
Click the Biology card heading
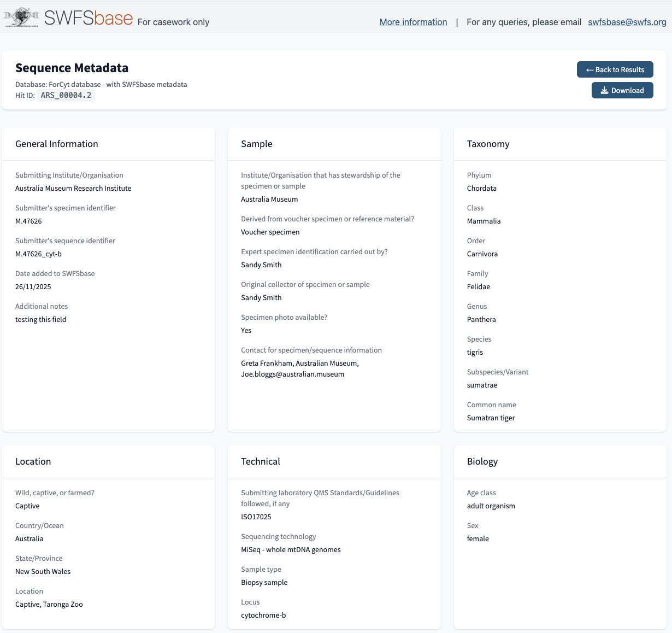point(482,461)
